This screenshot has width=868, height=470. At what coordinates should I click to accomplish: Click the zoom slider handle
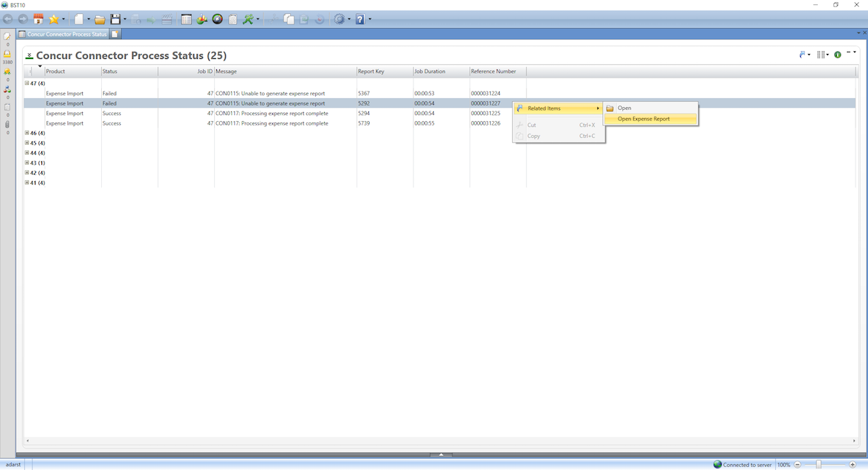[818, 465]
